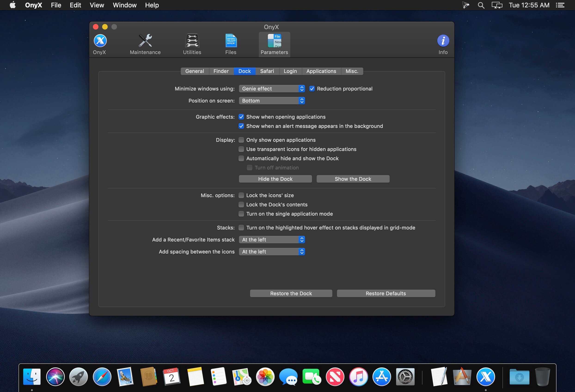
Task: Open the Utilities toolbar section
Action: [x=192, y=44]
